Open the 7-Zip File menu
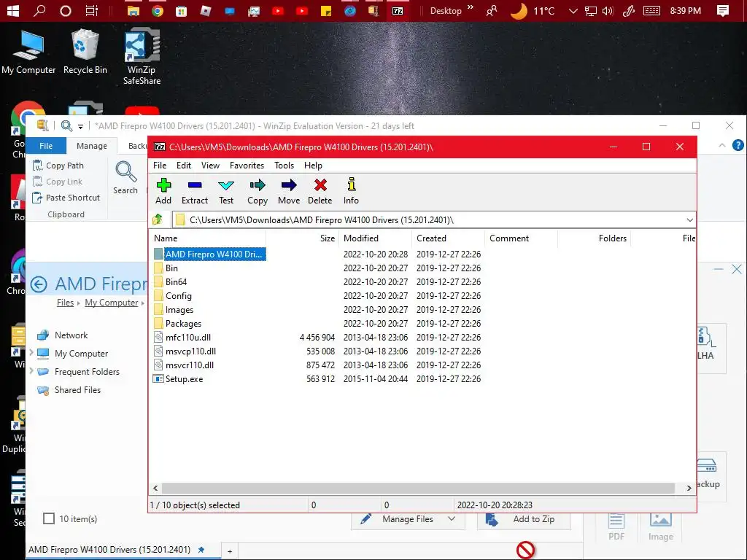Viewport: 747px width, 560px height. point(160,166)
